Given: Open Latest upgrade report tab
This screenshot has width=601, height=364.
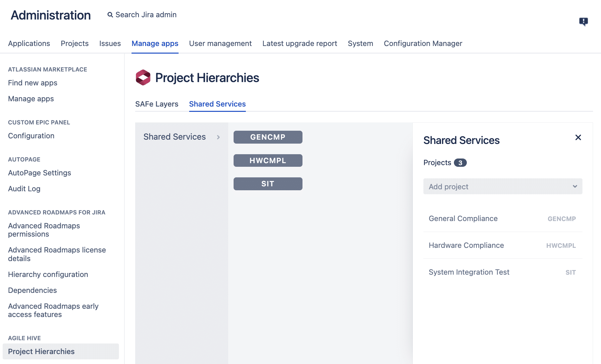Looking at the screenshot, I should coord(300,44).
